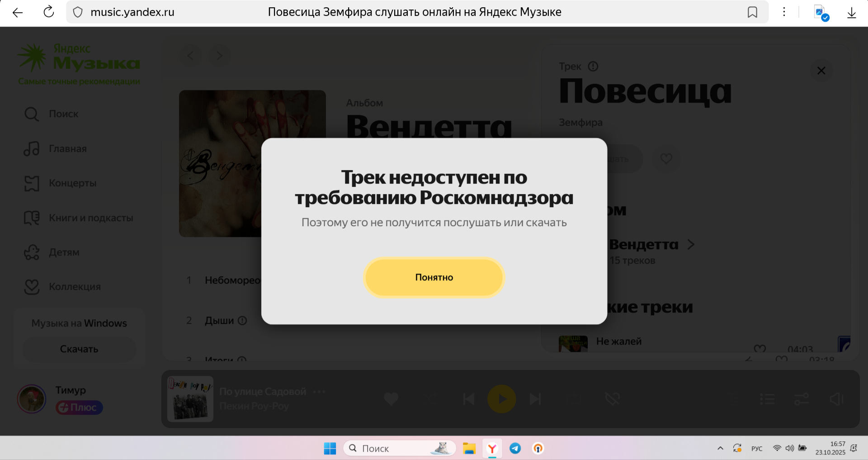Confirm the dialog with the Понятно button
868x460 pixels.
click(x=434, y=277)
